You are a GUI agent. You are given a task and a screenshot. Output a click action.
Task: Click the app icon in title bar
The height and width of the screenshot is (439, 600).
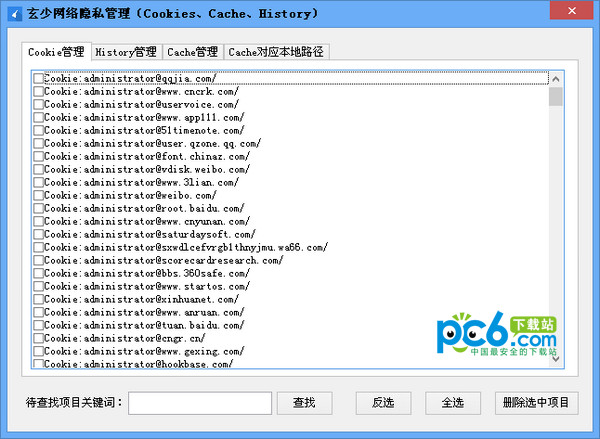tap(15, 14)
